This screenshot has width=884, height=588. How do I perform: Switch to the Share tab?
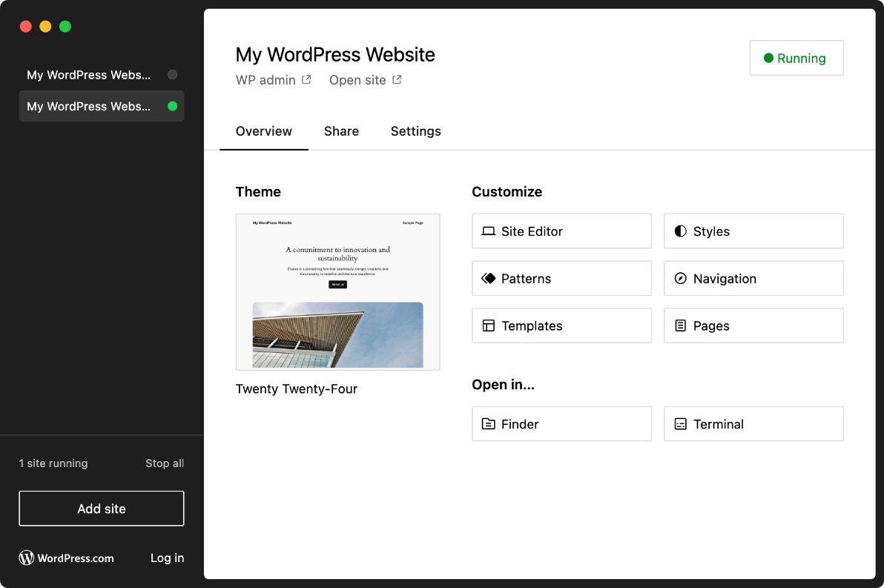pyautogui.click(x=341, y=131)
